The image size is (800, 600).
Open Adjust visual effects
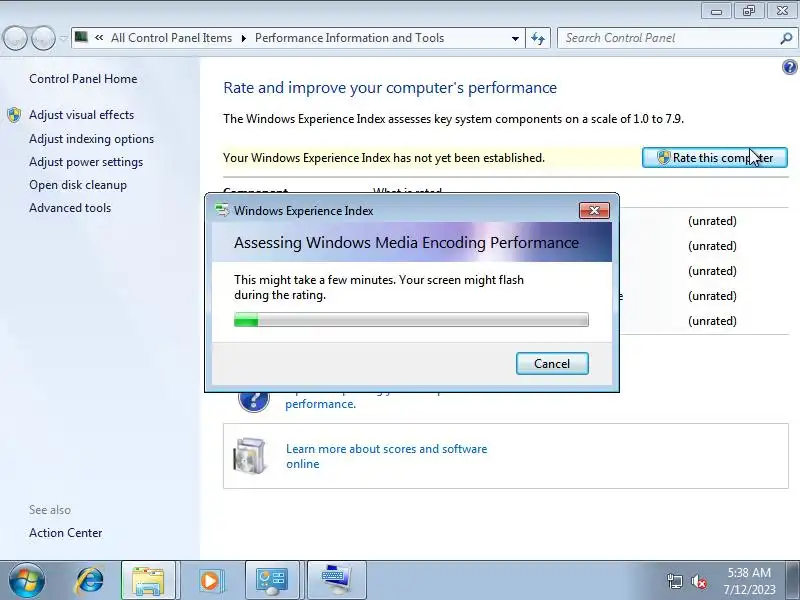[82, 115]
